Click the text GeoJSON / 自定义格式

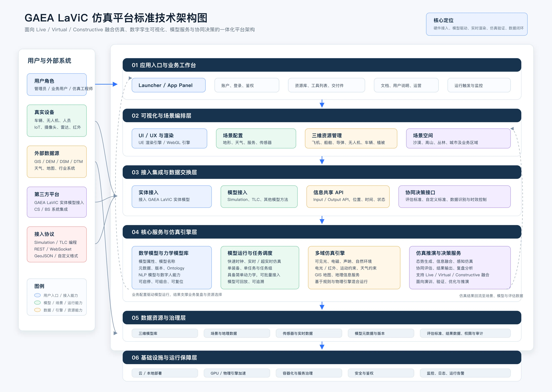pyautogui.click(x=56, y=256)
